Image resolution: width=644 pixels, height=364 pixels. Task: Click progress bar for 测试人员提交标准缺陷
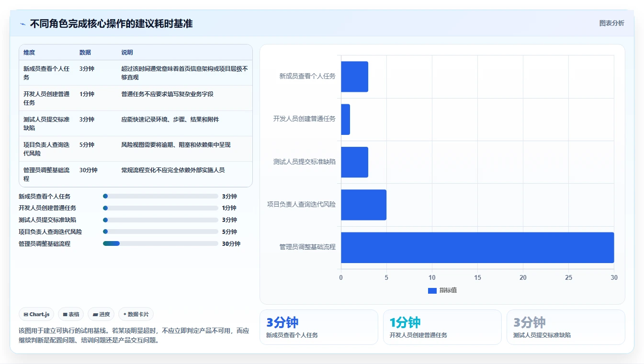(x=160, y=220)
